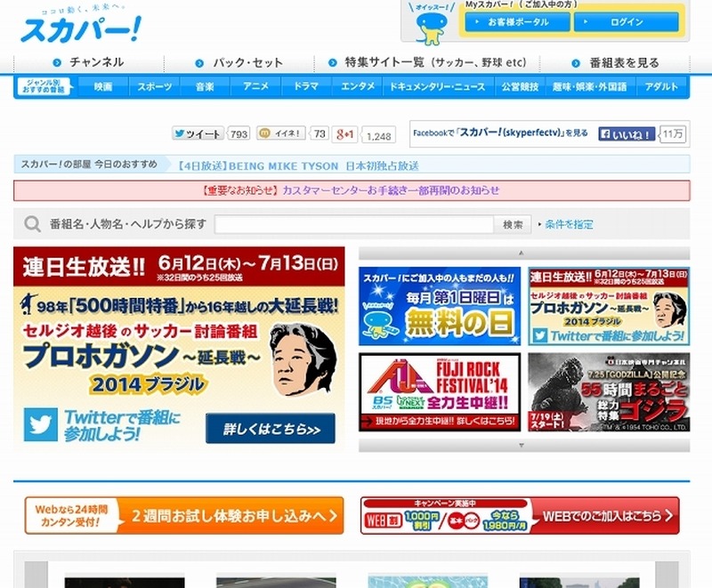
Task: Click the Google +1 share button
Action: pos(344,135)
